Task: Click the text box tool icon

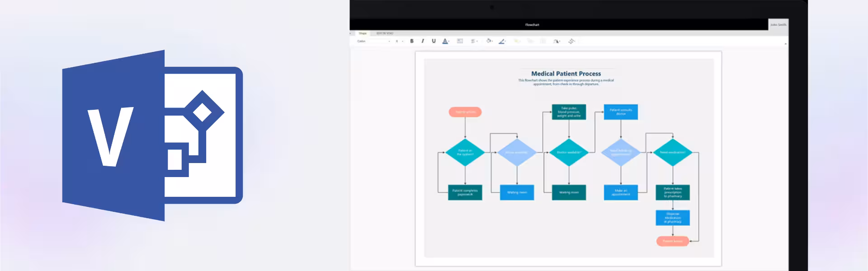Action: tap(460, 41)
